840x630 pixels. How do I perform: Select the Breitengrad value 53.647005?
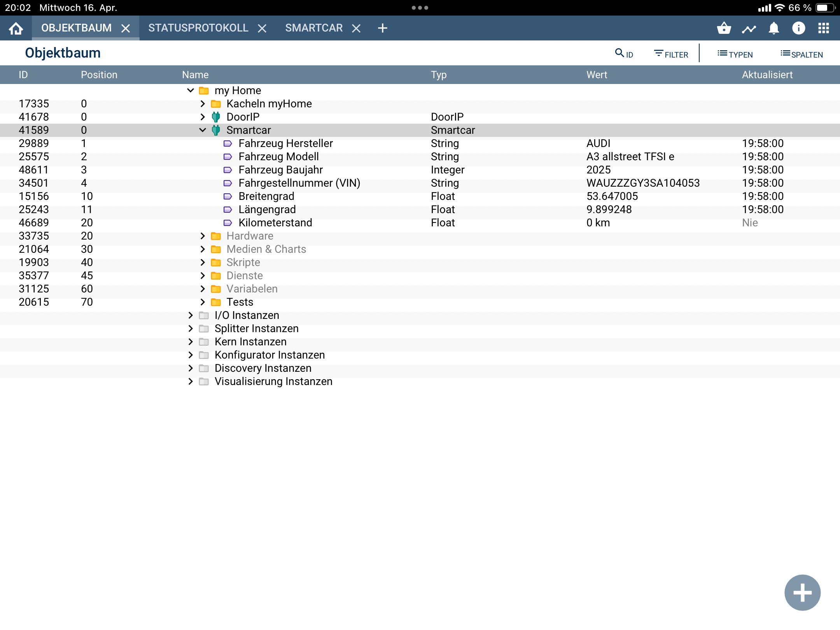[x=612, y=196]
